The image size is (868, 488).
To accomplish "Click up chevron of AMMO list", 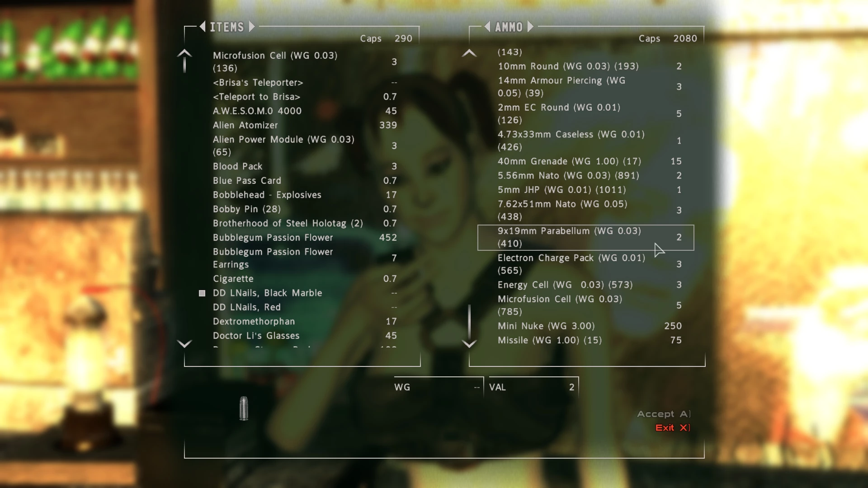I will 469,53.
